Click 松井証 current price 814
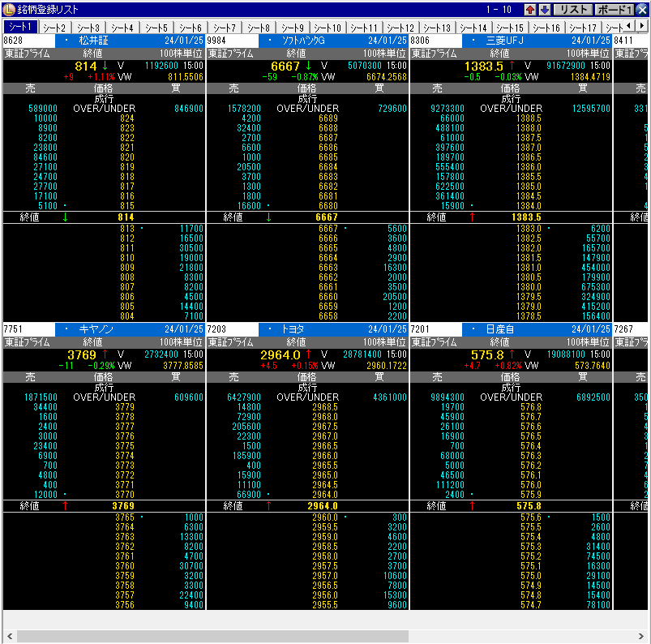651x644 pixels. coord(85,66)
